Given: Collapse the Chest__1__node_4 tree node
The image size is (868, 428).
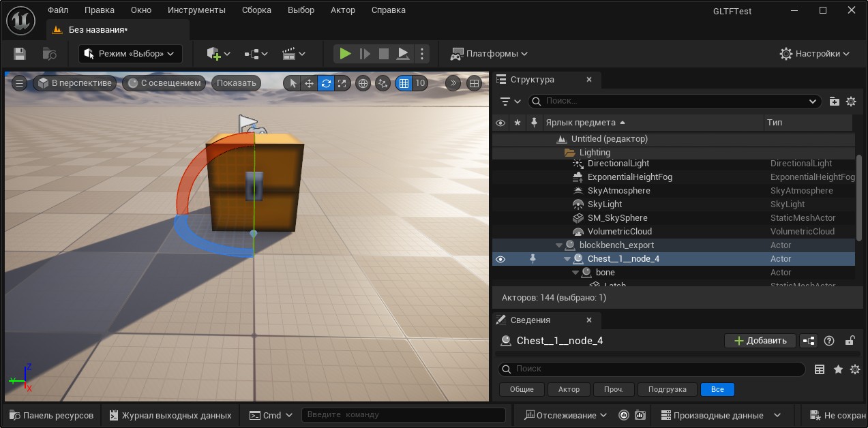Looking at the screenshot, I should 567,259.
